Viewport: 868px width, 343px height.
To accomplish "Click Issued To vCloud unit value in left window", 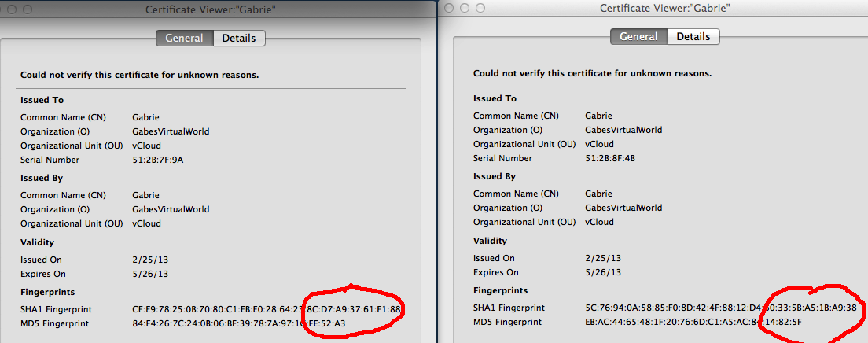I will (x=147, y=146).
